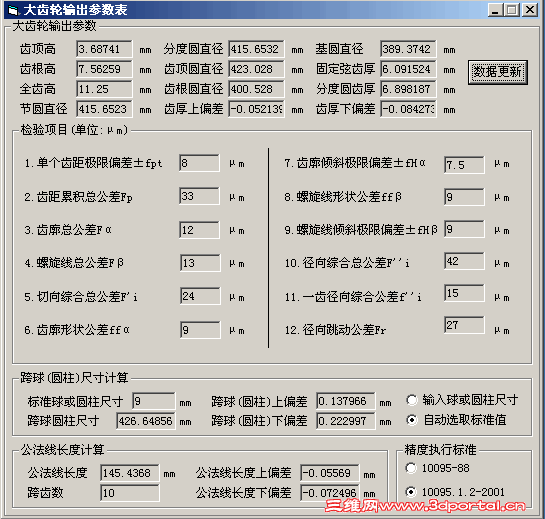Click the window icon in the title bar
Screen dimensions: 545x519
click(x=13, y=10)
